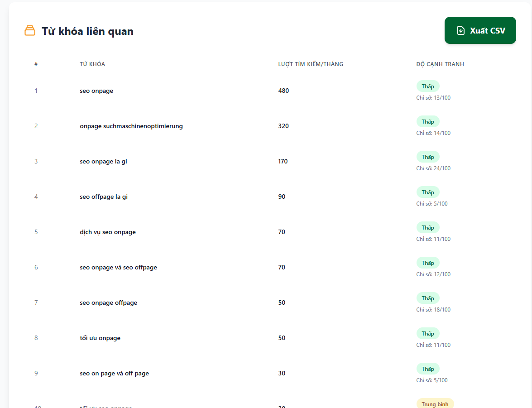Click the "Chỉ số: 24/100" competition score

433,168
